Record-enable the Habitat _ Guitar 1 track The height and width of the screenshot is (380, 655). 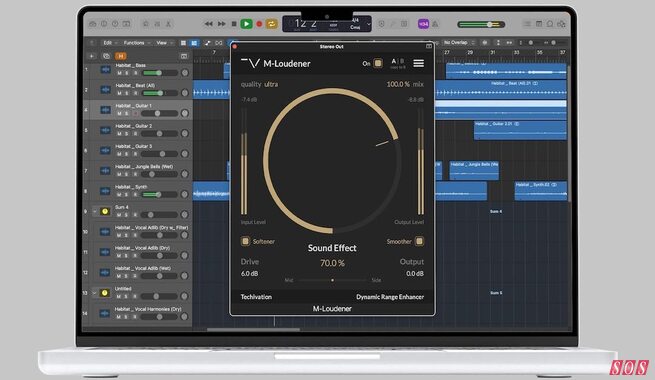[x=135, y=114]
